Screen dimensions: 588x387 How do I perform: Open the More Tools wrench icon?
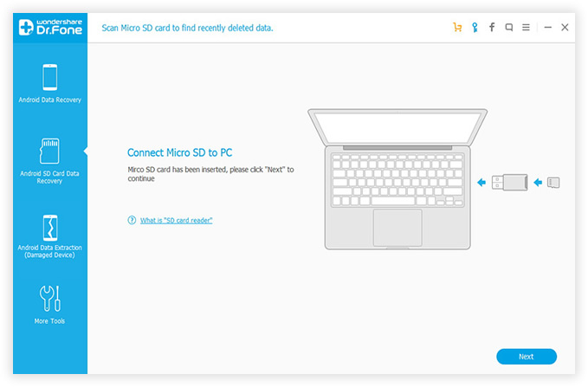pos(50,299)
